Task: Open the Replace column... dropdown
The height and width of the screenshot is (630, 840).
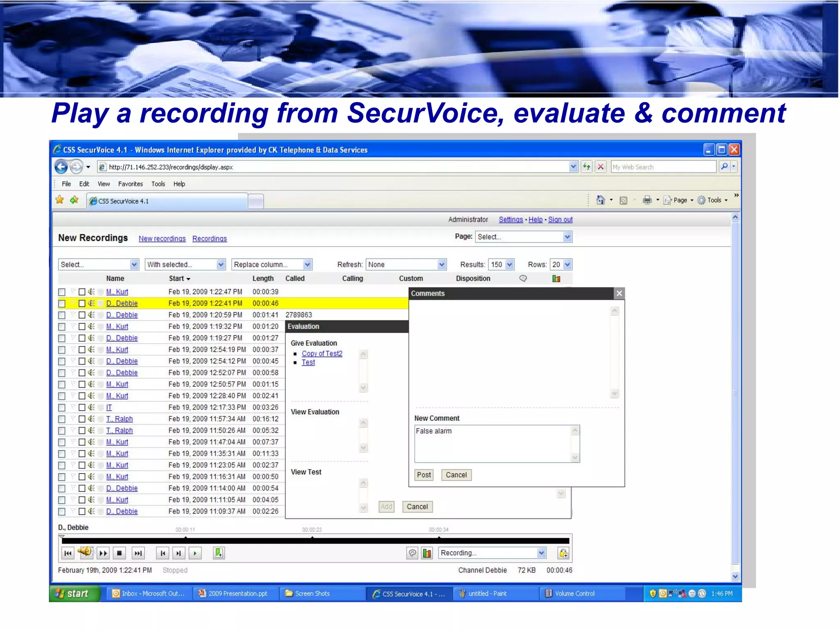Action: click(x=272, y=265)
